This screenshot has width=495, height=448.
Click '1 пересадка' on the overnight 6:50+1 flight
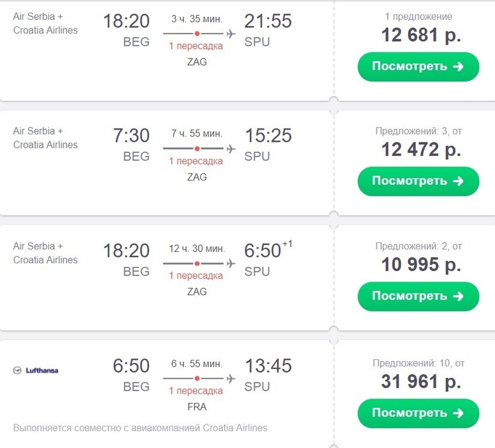(196, 276)
